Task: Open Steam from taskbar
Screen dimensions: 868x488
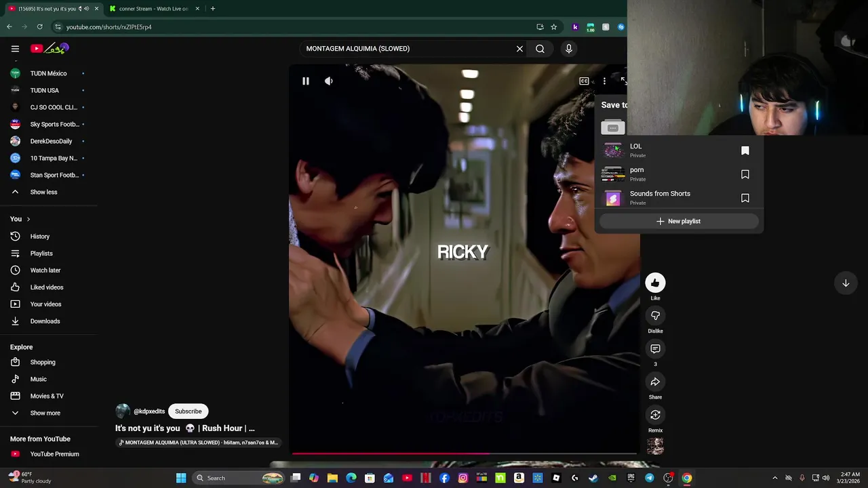Action: (x=593, y=478)
